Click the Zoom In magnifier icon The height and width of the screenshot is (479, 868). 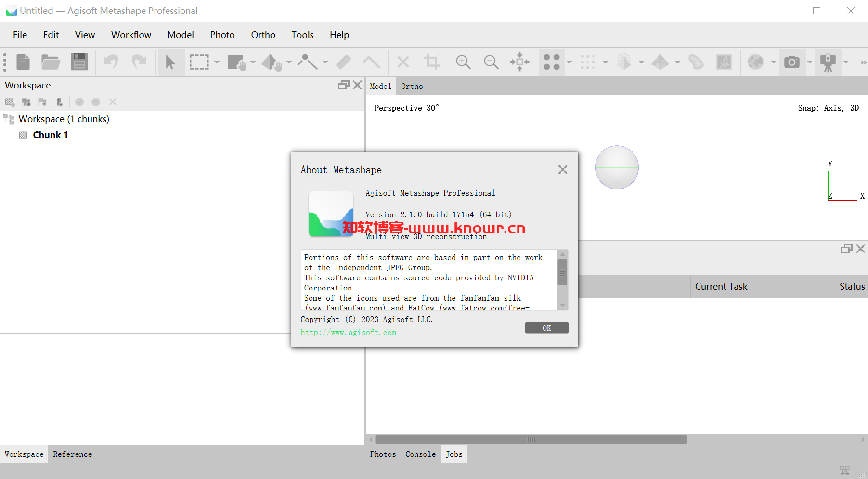pos(463,62)
